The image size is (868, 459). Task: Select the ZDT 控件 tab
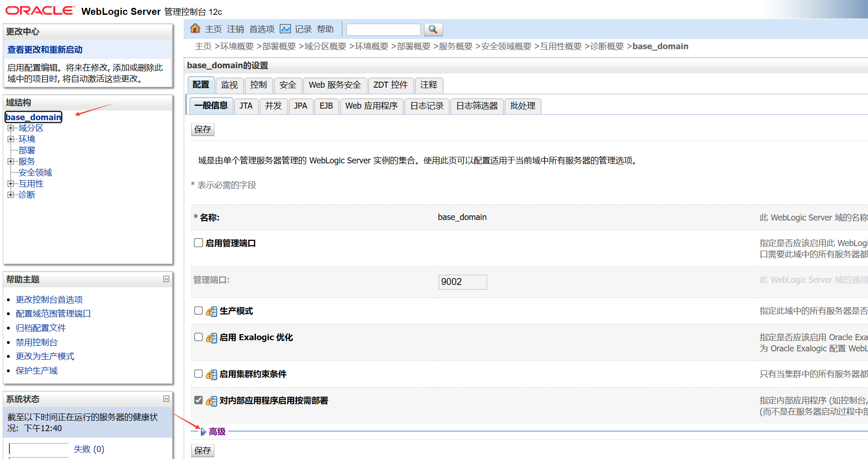pos(391,85)
